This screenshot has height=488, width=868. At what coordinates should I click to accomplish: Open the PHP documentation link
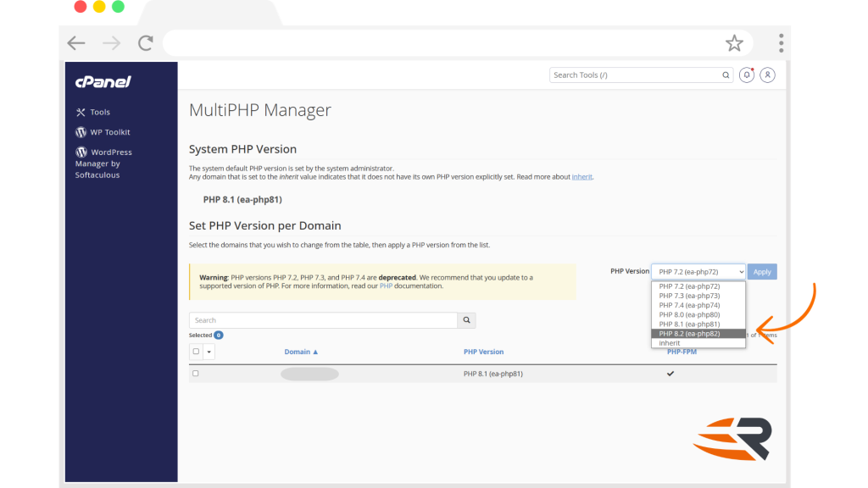(386, 286)
